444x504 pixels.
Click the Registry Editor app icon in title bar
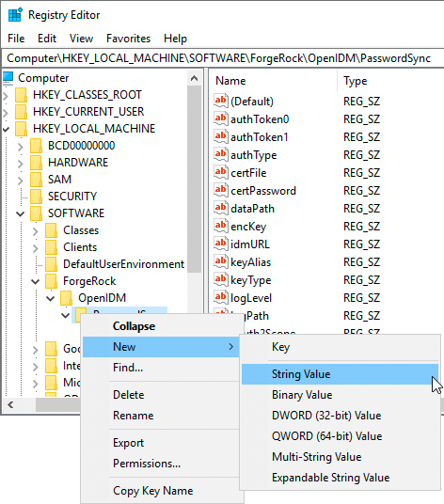coord(15,15)
